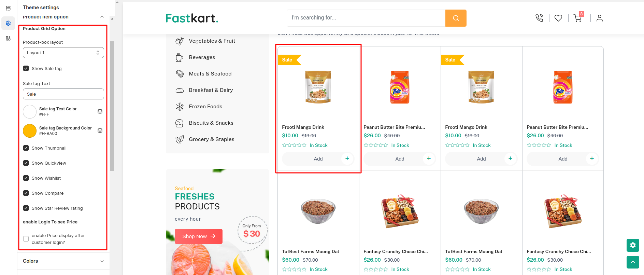Viewport: 644px width, 275px height.
Task: Click the Shop Now button
Action: (198, 236)
